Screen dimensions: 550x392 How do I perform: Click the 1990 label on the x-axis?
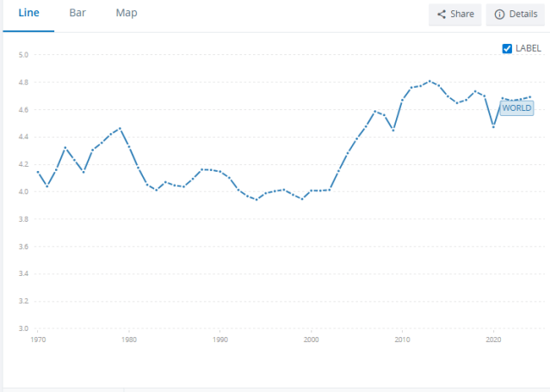220,340
